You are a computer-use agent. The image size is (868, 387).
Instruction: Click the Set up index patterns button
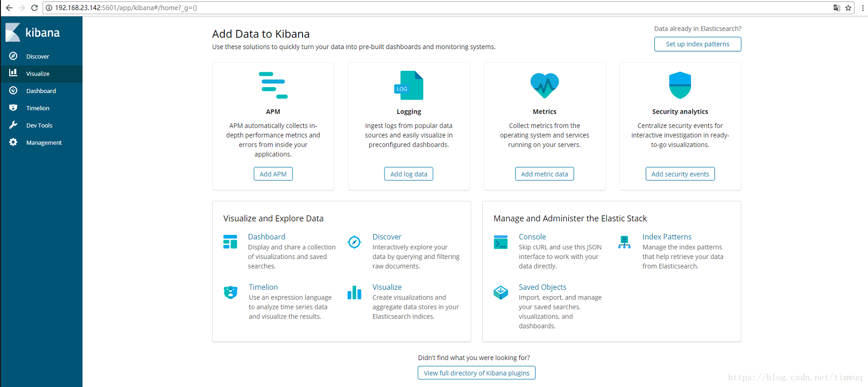(698, 44)
